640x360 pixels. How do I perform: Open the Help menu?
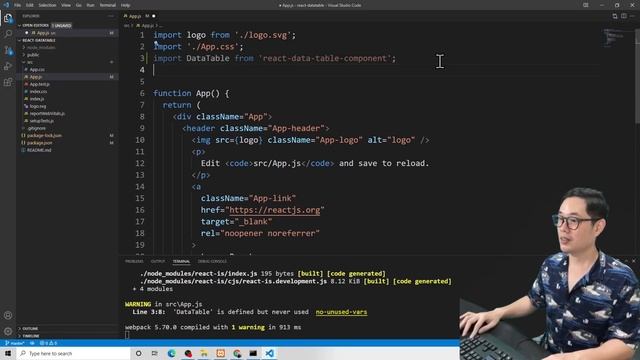point(125,5)
